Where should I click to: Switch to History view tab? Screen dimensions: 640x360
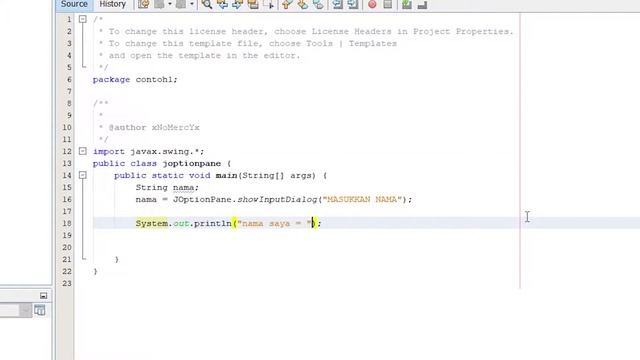(113, 4)
